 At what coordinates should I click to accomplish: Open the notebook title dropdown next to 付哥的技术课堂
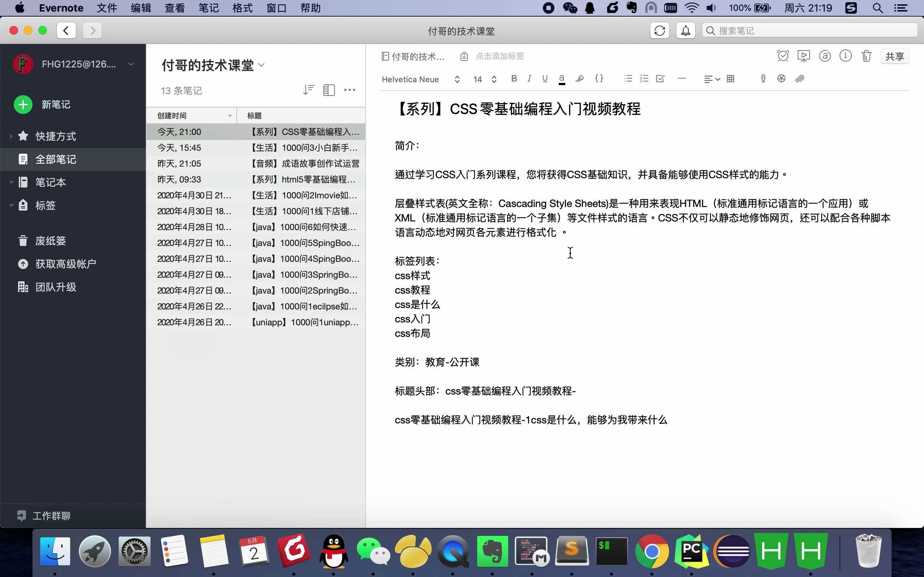coord(262,65)
